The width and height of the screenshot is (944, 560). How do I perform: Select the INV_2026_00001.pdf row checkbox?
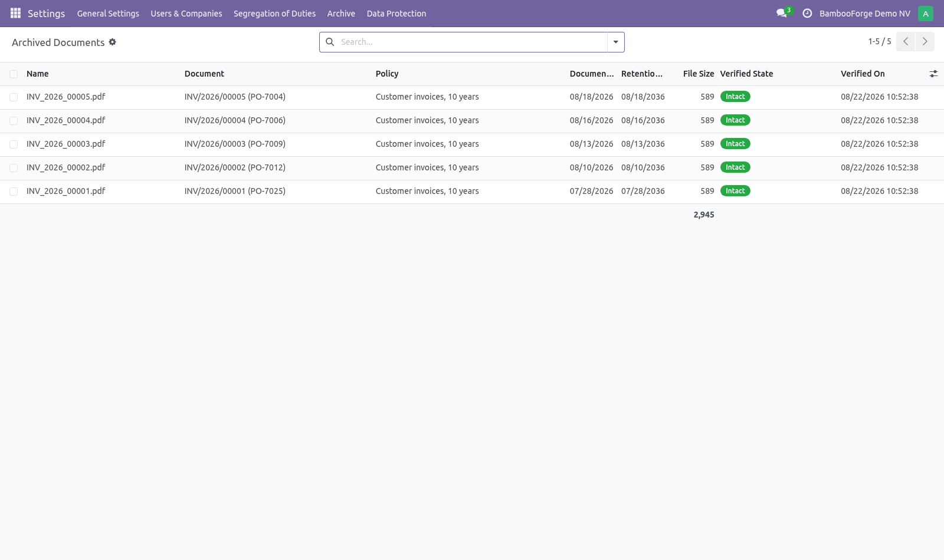tap(14, 192)
